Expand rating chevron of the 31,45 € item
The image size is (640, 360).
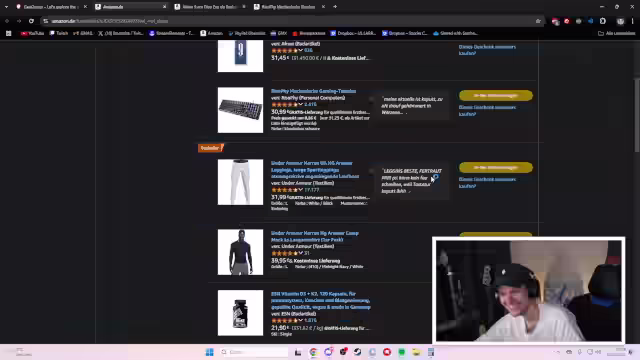[300, 50]
